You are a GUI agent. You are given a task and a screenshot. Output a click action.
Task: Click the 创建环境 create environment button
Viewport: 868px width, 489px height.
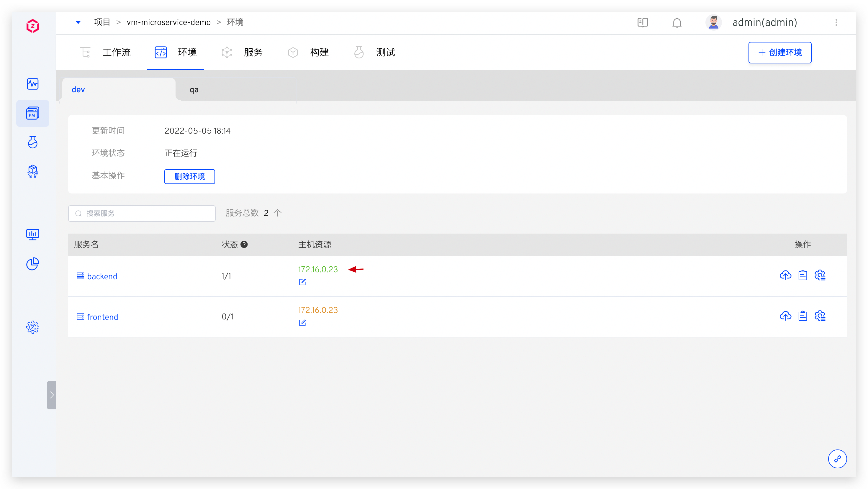point(780,52)
